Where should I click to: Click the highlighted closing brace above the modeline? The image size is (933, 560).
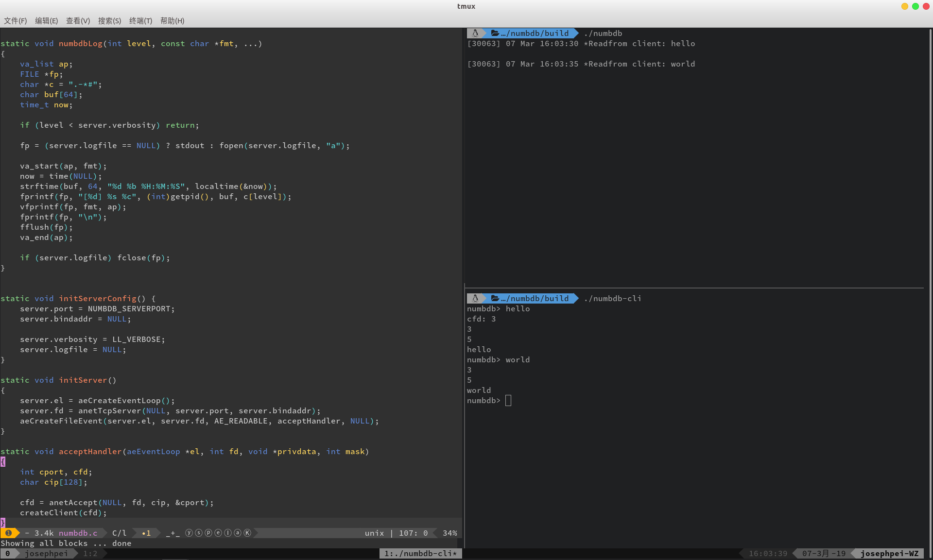pos(3,523)
